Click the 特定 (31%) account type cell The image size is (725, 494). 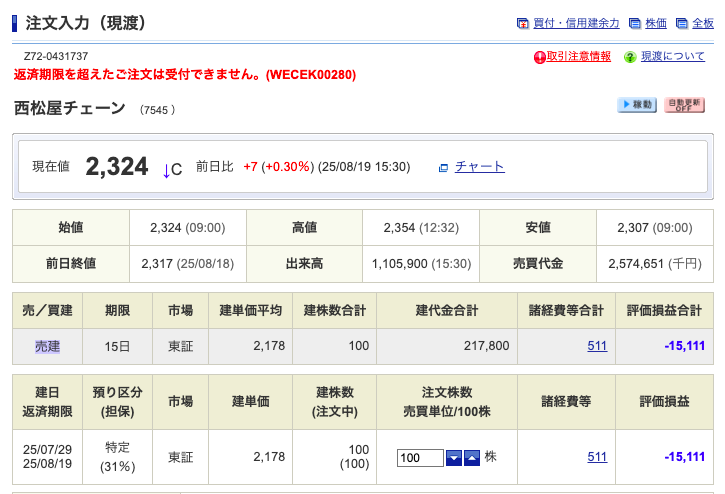click(x=117, y=457)
